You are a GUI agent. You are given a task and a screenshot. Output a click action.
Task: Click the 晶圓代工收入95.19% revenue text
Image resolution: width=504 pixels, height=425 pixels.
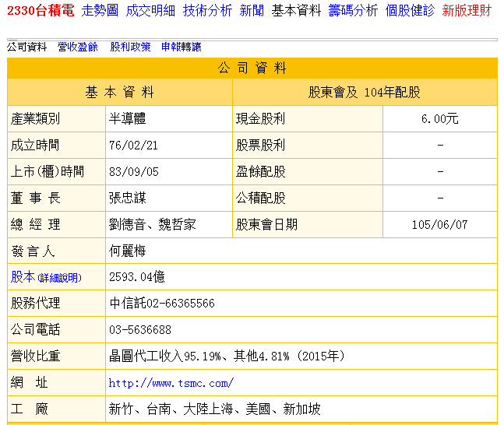[x=165, y=356]
